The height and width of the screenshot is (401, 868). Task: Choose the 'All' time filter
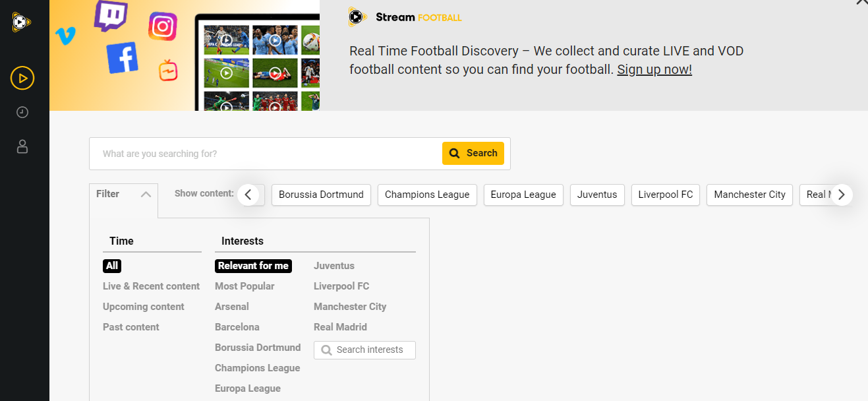click(x=112, y=266)
